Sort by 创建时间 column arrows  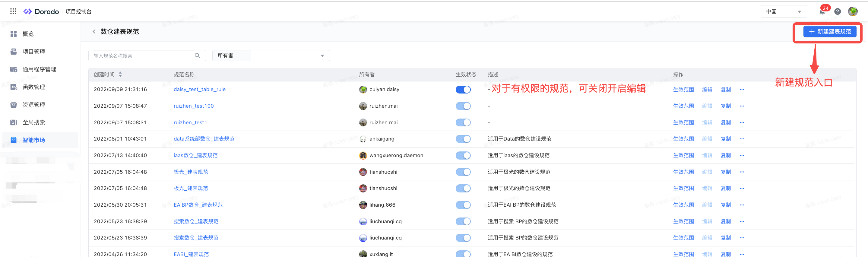tap(120, 75)
